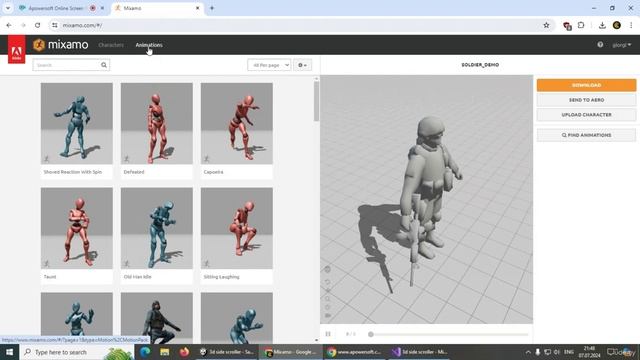The image size is (640, 360).
Task: Click the browser address bar
Action: point(300,25)
